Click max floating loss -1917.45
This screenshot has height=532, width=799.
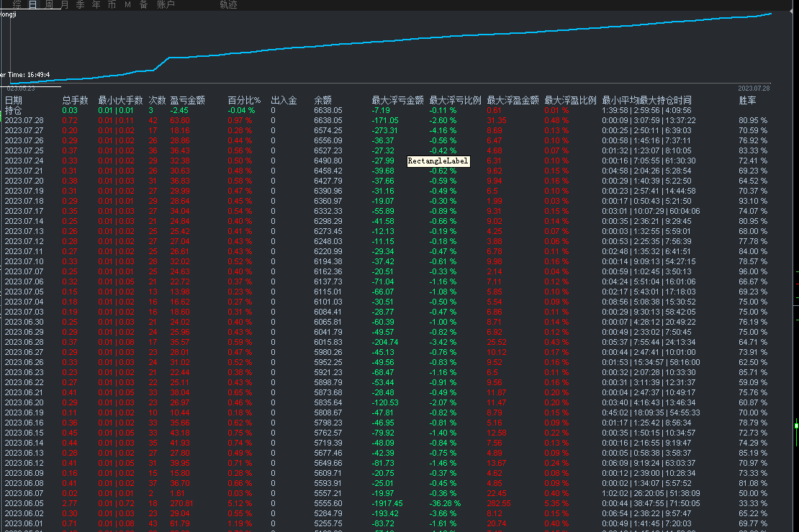(x=387, y=503)
